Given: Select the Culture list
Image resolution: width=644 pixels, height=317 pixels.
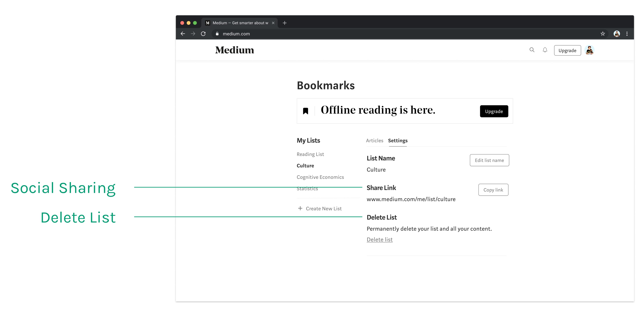Looking at the screenshot, I should coord(305,166).
